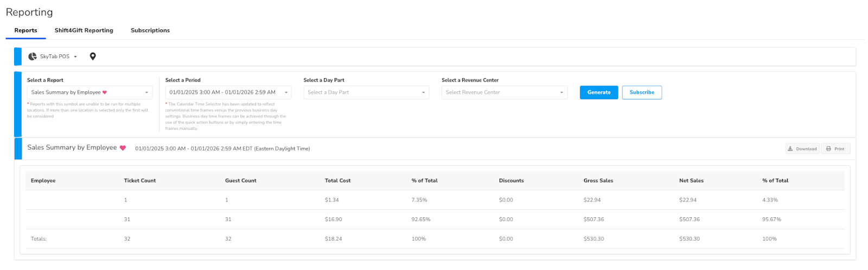Download the Sales Summary report

802,149
